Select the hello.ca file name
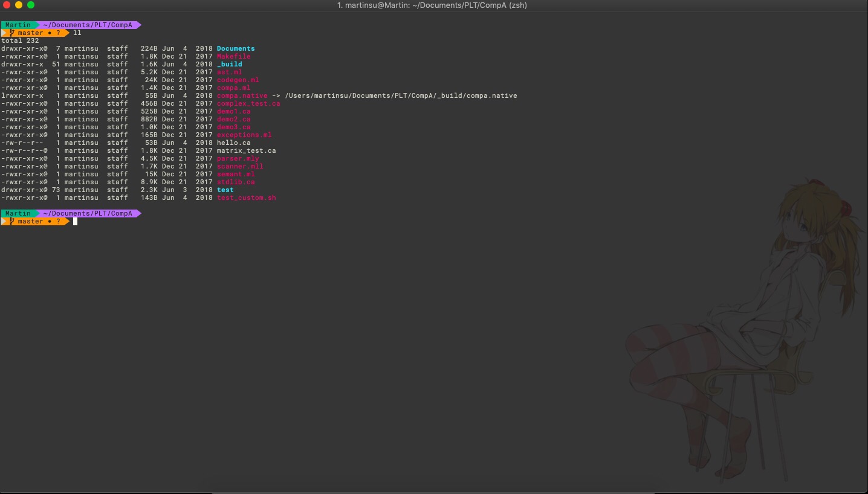This screenshot has width=868, height=494. point(233,143)
